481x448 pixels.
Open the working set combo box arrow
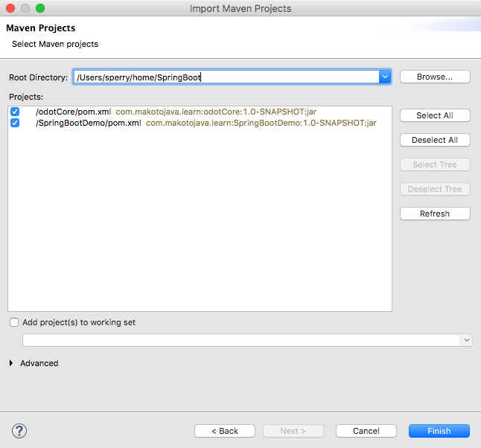tap(467, 340)
